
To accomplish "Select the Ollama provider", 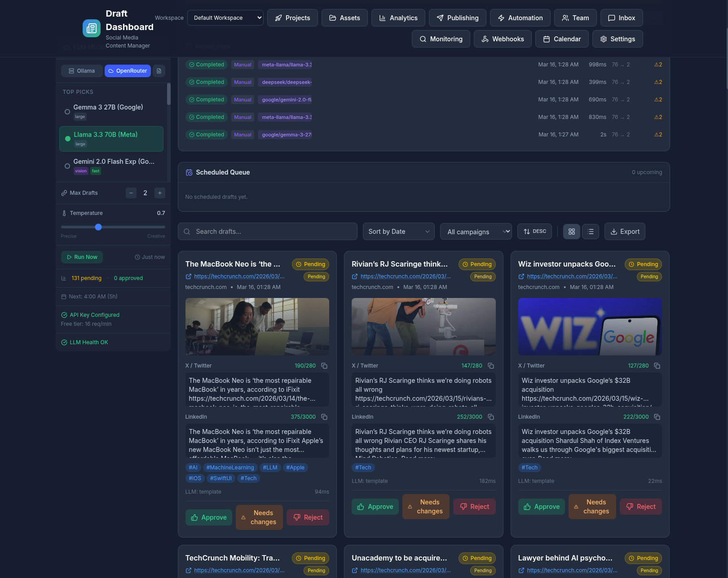I will 81,71.
